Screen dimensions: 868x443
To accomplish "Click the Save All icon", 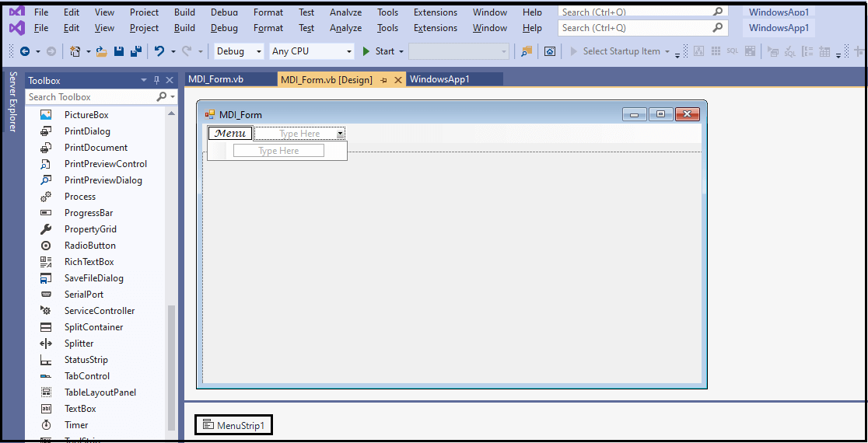I will pyautogui.click(x=136, y=51).
